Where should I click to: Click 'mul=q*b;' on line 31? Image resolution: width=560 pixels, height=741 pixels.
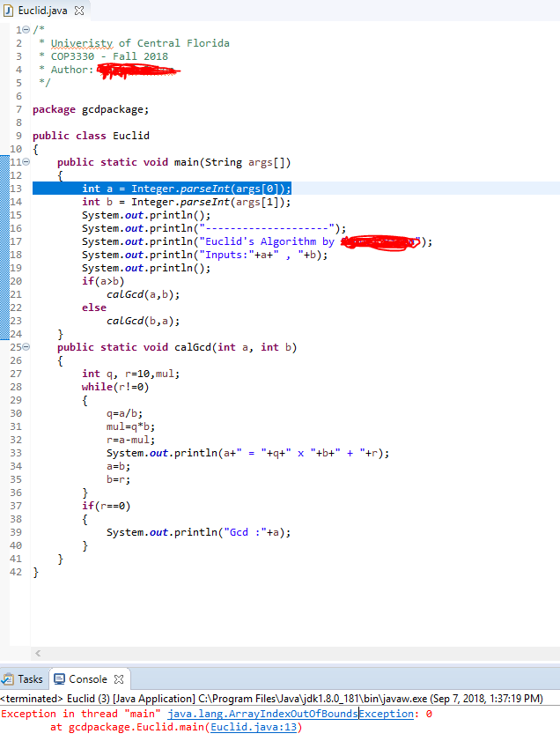pyautogui.click(x=131, y=426)
